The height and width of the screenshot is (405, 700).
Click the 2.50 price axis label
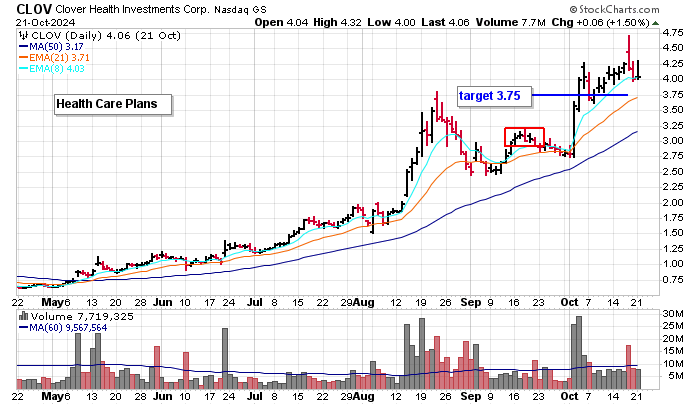click(673, 171)
